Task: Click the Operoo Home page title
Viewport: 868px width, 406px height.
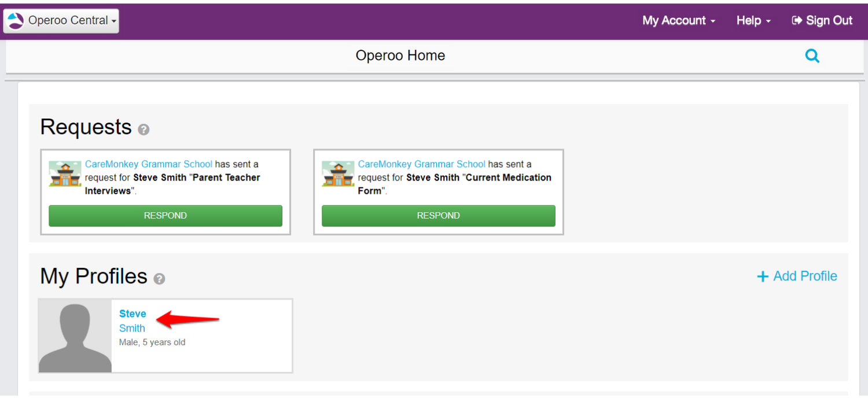Action: point(400,56)
